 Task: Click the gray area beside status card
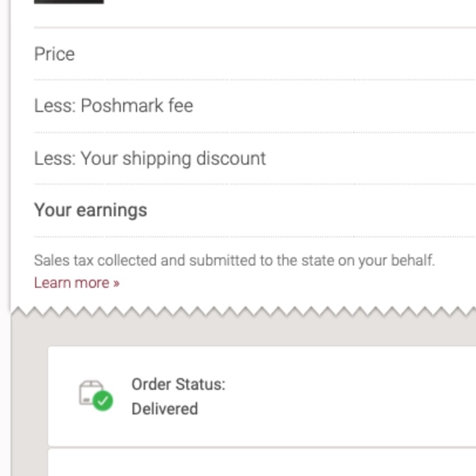tap(30, 396)
